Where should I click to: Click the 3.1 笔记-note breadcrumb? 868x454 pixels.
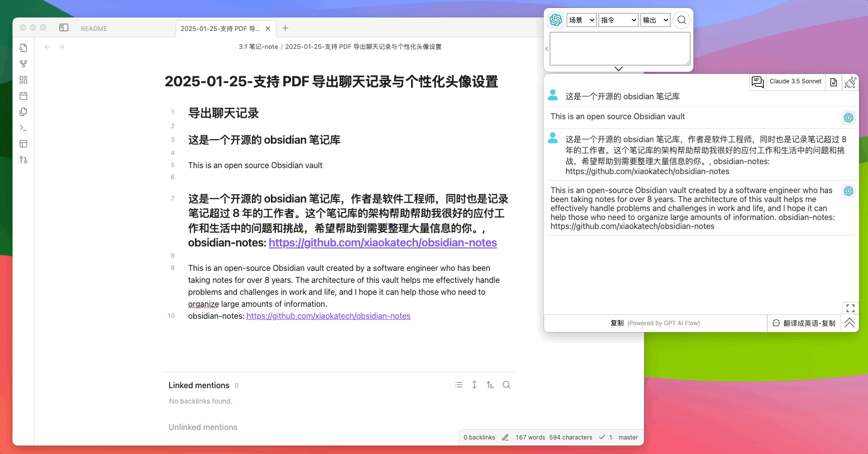pyautogui.click(x=258, y=47)
